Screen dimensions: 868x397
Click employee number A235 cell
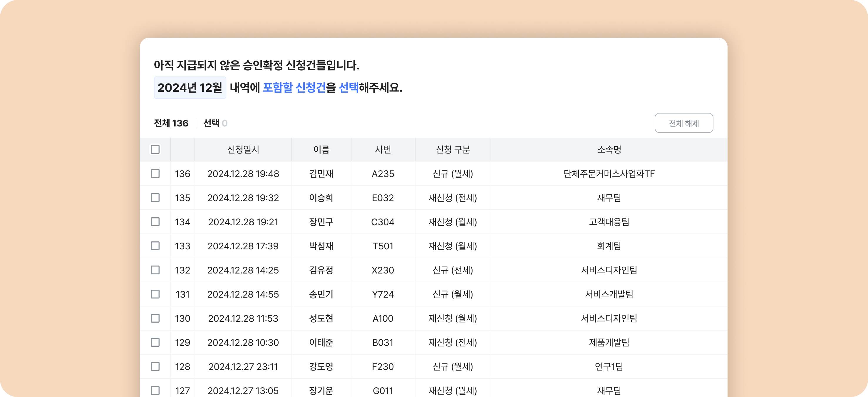click(x=383, y=174)
